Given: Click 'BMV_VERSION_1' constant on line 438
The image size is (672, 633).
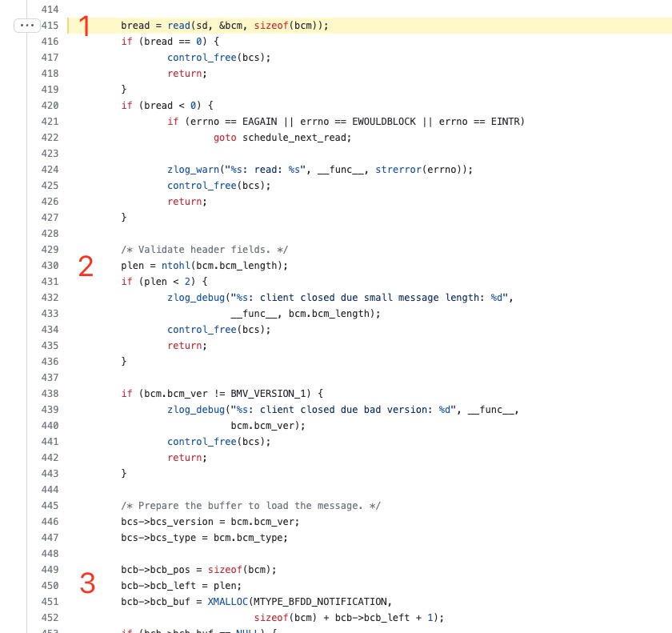Looking at the screenshot, I should click(x=268, y=394).
